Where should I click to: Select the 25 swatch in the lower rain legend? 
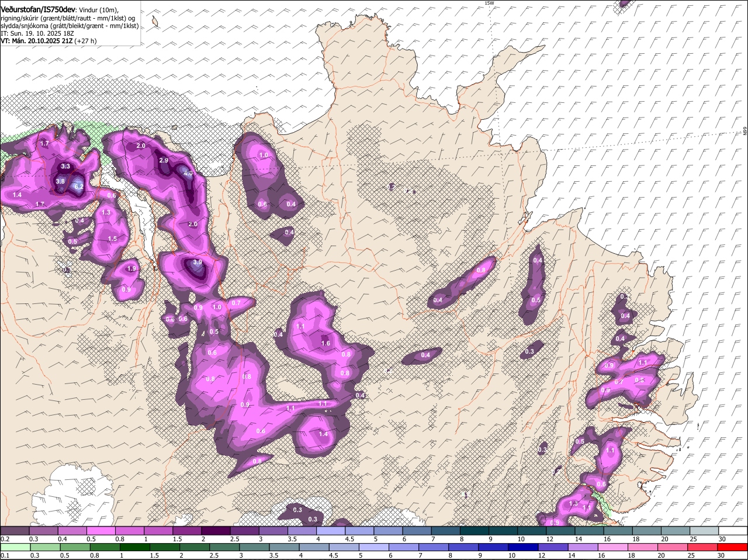point(704,548)
